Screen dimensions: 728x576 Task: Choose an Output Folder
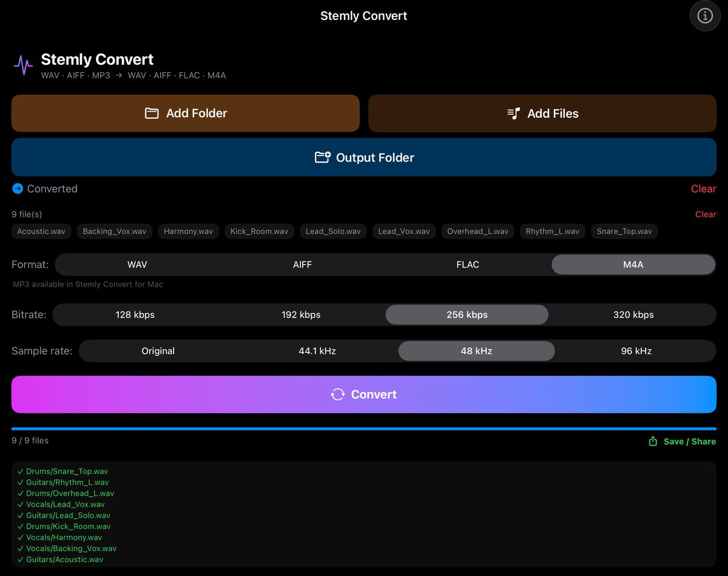point(364,157)
